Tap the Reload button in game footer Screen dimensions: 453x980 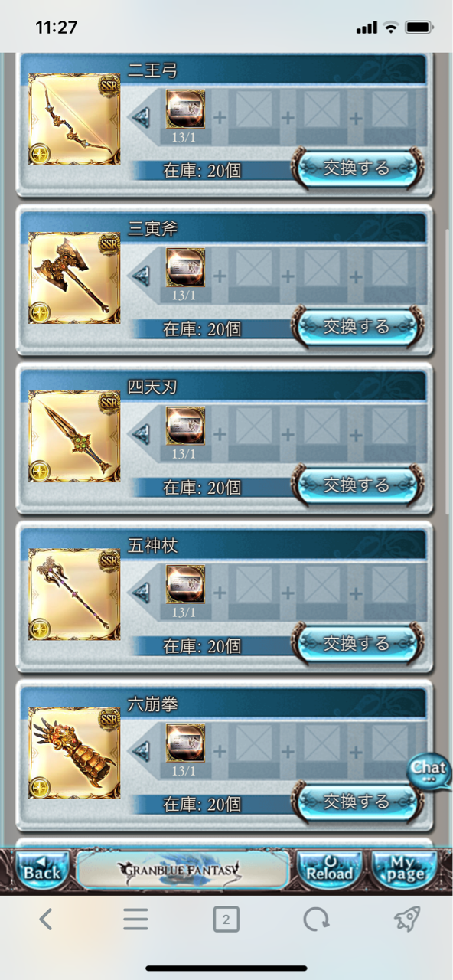pos(330,870)
